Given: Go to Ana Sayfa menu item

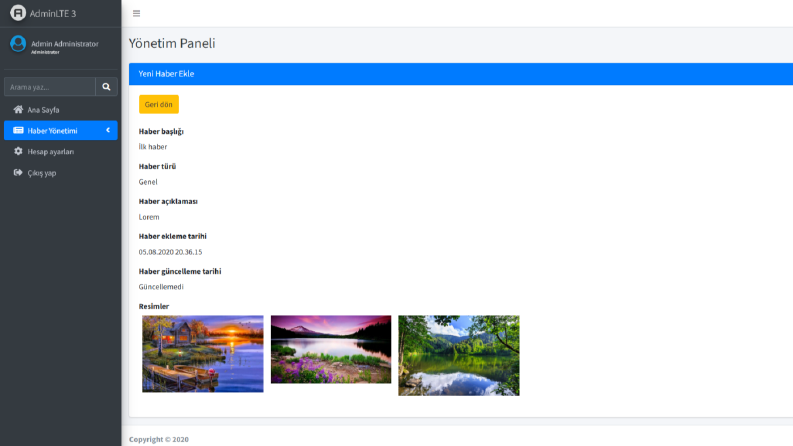Looking at the screenshot, I should (x=61, y=110).
